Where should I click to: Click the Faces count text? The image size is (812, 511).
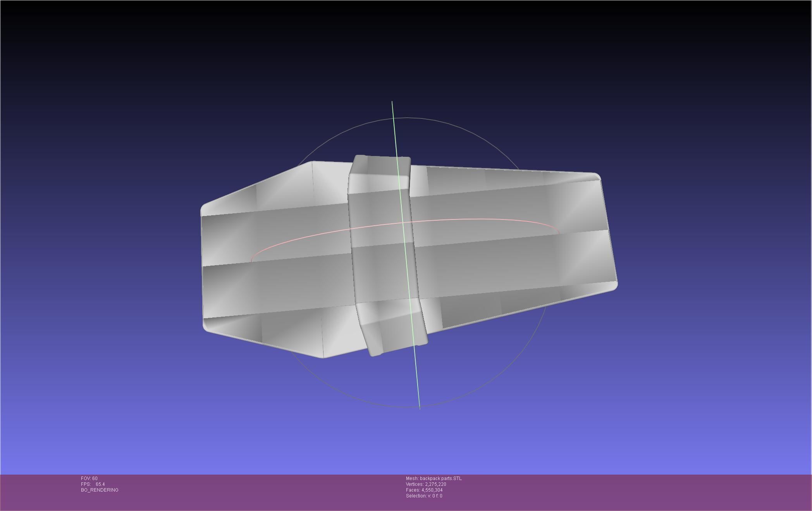424,490
